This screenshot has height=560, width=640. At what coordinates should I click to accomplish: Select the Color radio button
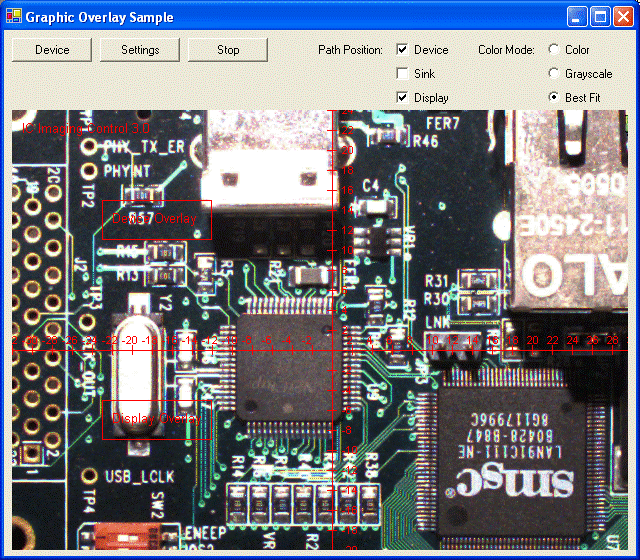click(554, 50)
